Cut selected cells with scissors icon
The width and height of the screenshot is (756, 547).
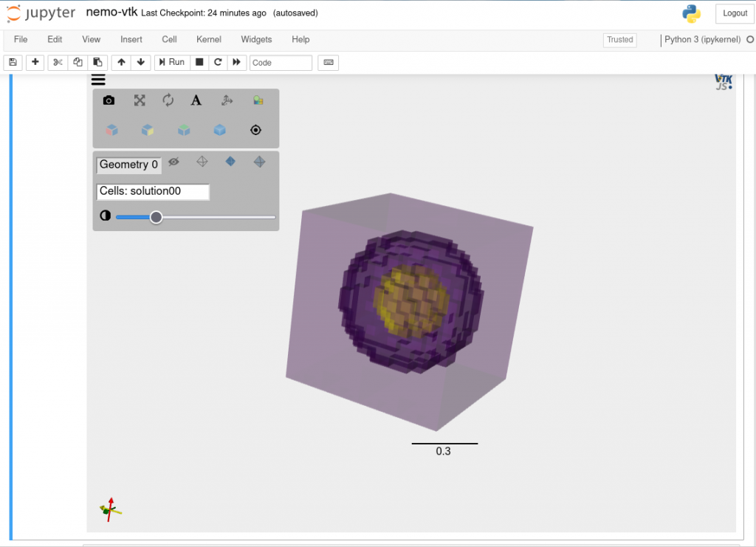pyautogui.click(x=58, y=62)
